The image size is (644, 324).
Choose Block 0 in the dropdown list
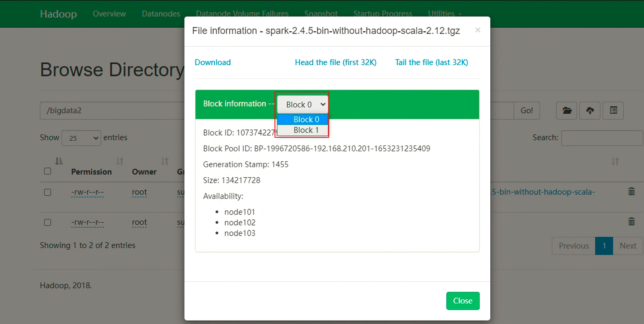click(x=303, y=119)
